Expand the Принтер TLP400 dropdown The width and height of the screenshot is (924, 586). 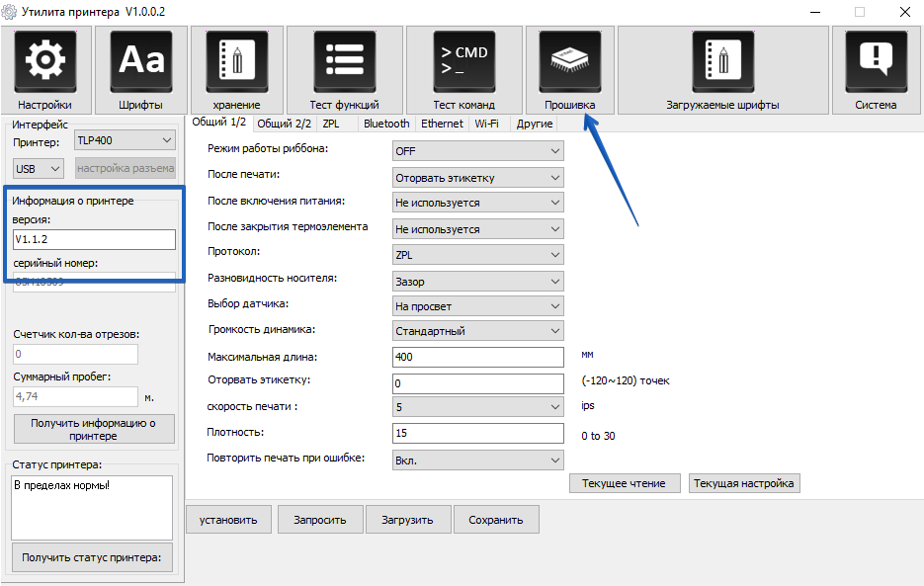point(125,140)
